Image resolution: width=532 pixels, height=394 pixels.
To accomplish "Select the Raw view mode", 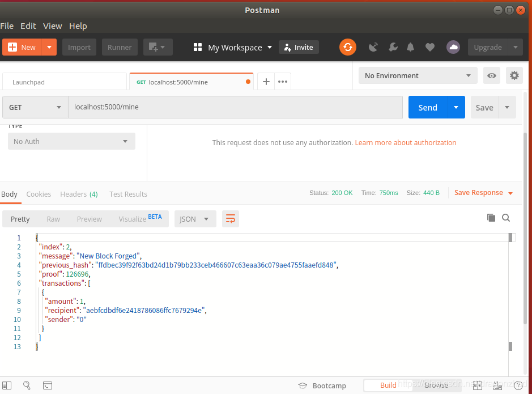I will tap(53, 219).
